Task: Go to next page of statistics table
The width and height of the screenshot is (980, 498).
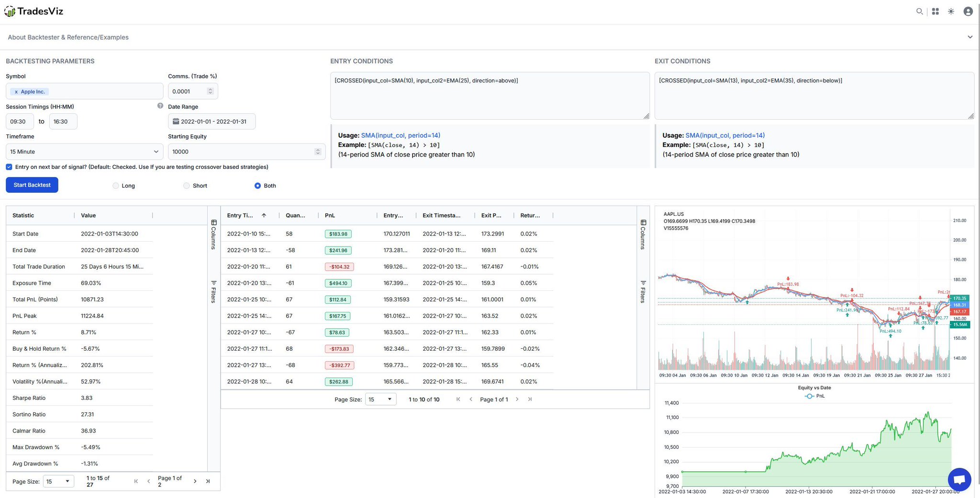Action: coord(195,481)
